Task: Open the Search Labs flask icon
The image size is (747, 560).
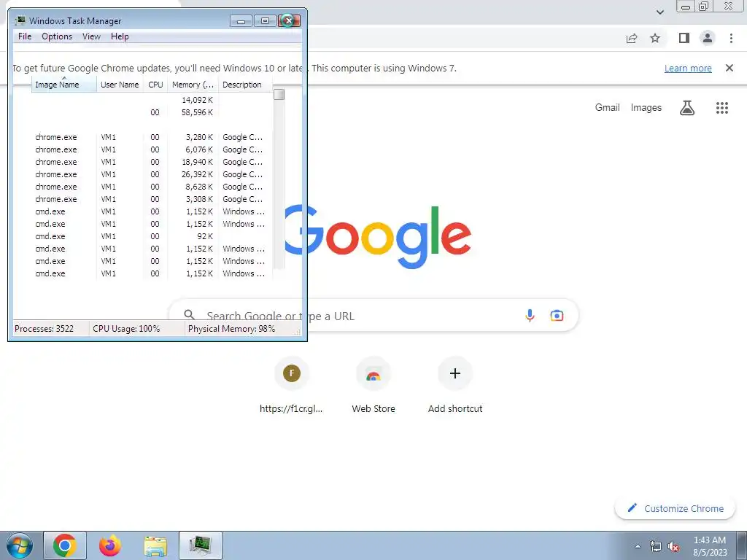Action: [687, 108]
